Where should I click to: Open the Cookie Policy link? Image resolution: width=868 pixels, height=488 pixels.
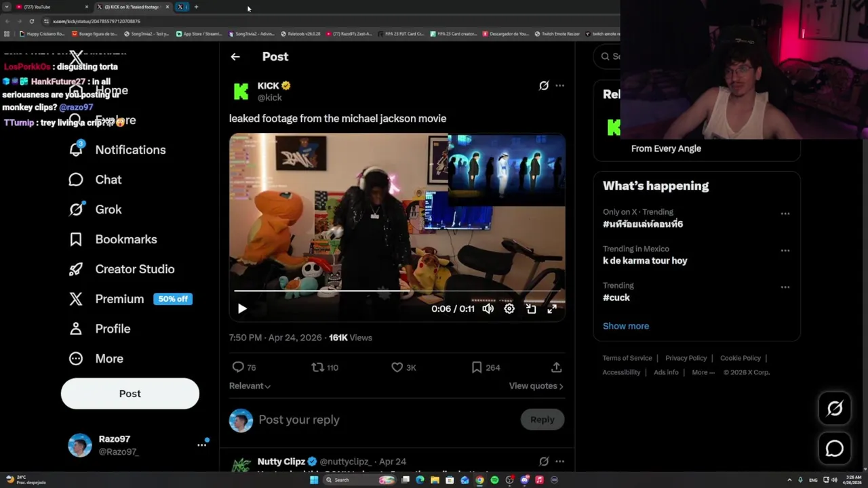click(x=741, y=358)
